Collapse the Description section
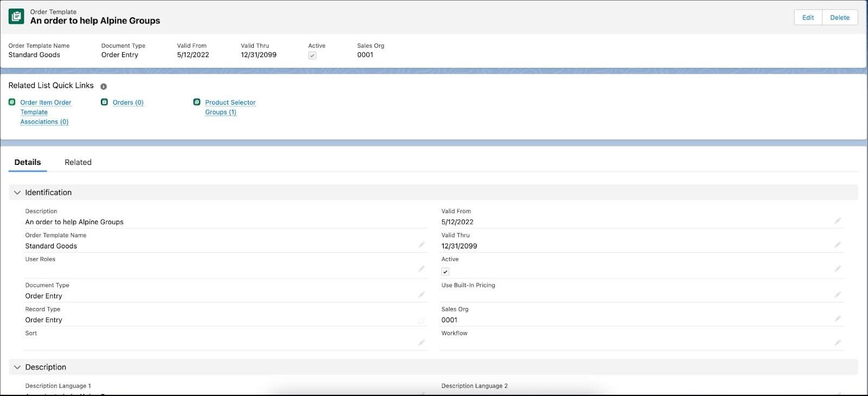This screenshot has width=868, height=396. tap(17, 367)
